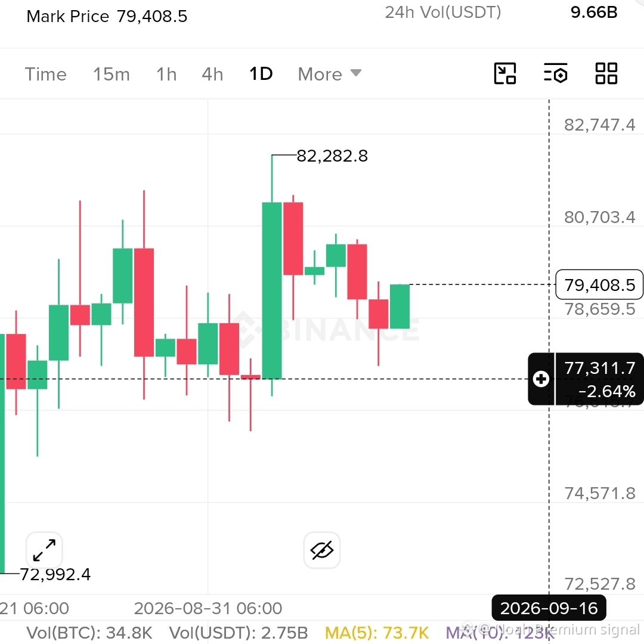This screenshot has height=644, width=644.
Task: Click the dropdown arrow next to More
Action: pos(356,73)
